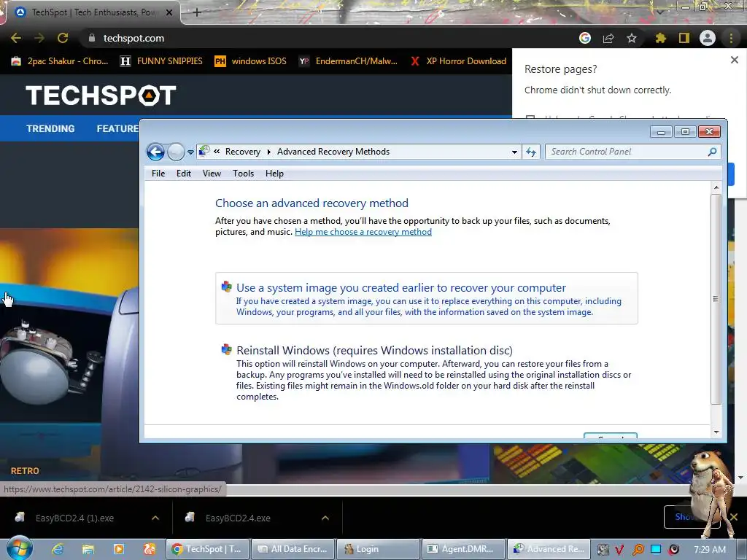
Task: Click the RETRO article label
Action: pyautogui.click(x=25, y=471)
